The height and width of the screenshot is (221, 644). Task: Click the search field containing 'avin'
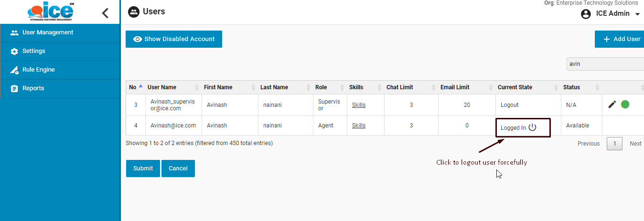point(604,64)
